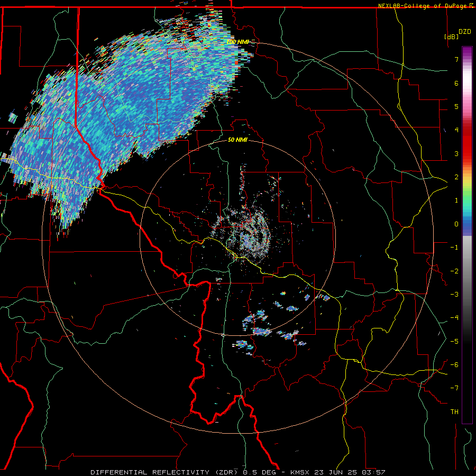Click the 100 NMI range ring label
Screen dimensions: 476x476
click(x=237, y=42)
